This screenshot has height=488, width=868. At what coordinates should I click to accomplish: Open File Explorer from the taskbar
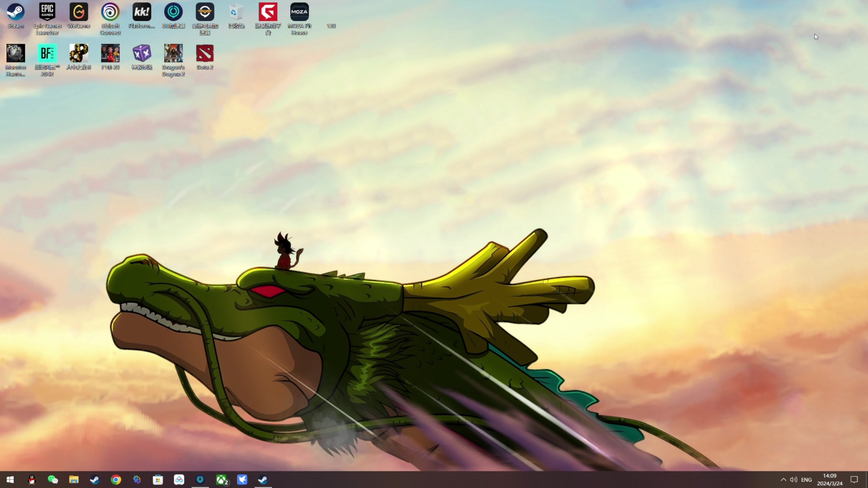[74, 480]
